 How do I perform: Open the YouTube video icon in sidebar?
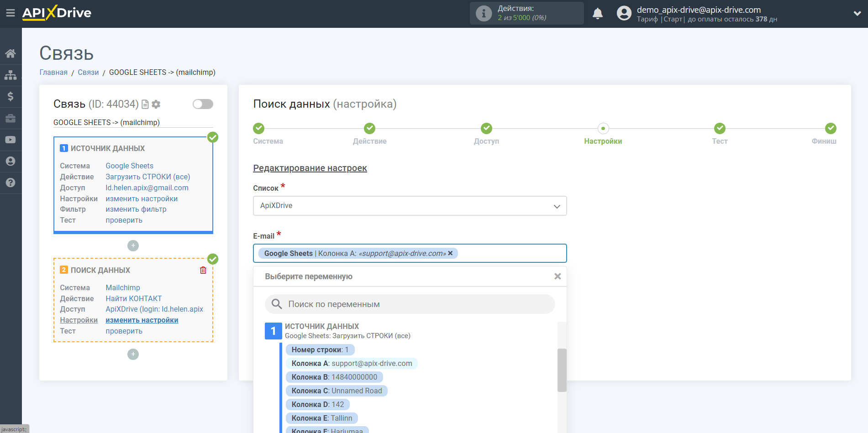point(11,140)
